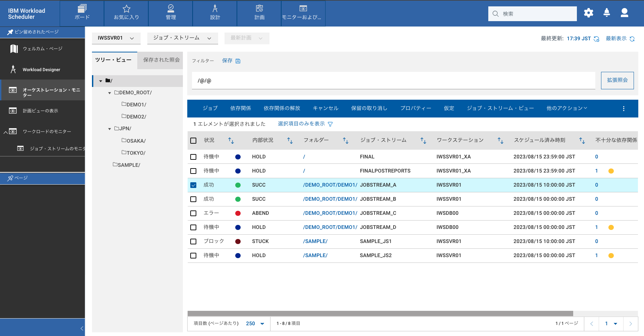Open the 管理 administration icon
The width and height of the screenshot is (644, 336).
click(171, 8)
